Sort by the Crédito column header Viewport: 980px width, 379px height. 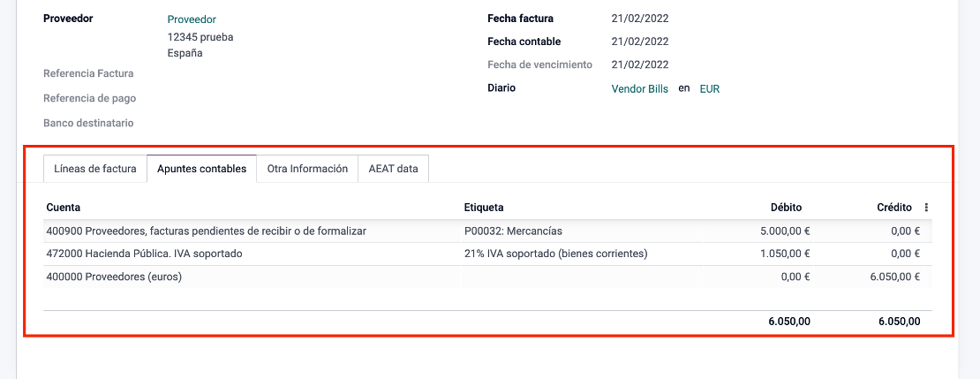894,207
